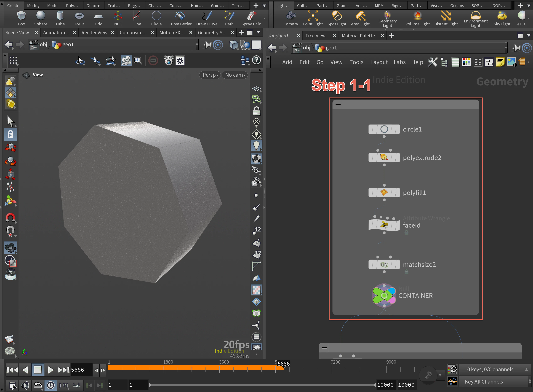Open the Material Palette tab

point(358,36)
